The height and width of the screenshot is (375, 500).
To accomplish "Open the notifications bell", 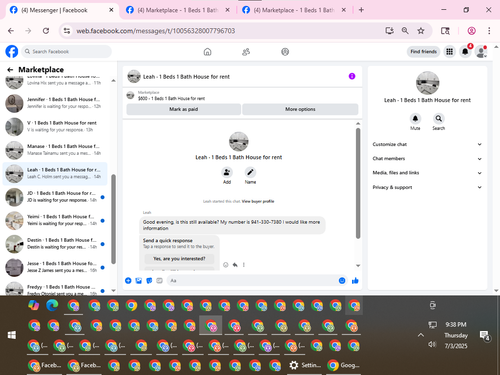I will [465, 52].
